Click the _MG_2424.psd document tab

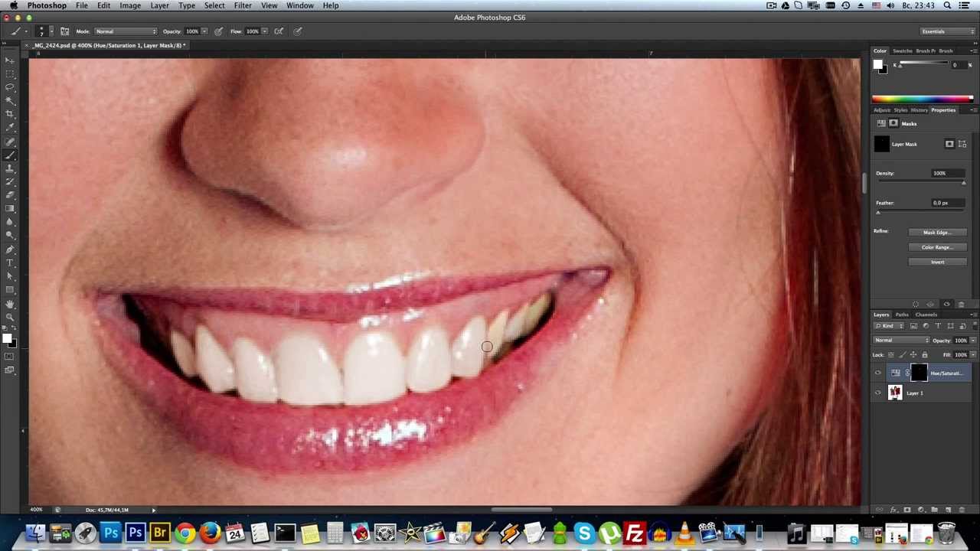(x=108, y=45)
